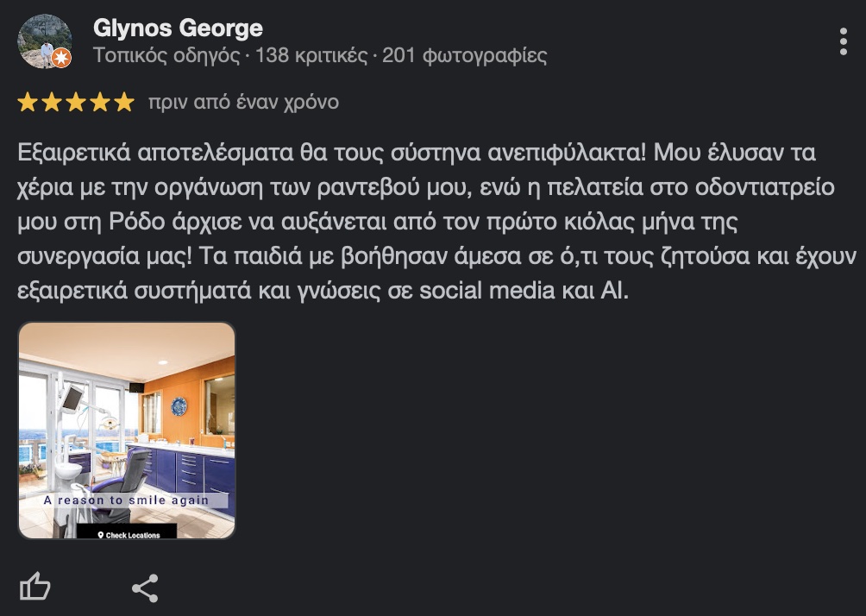Select the third yellow rating star
This screenshot has width=866, height=616.
[76, 102]
